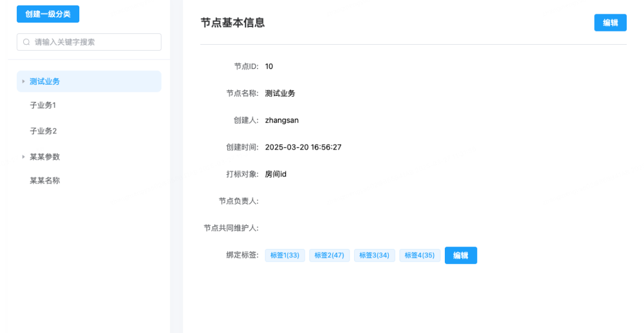
Task: Expand the 测试业务 tree arrow
Action: (23, 81)
